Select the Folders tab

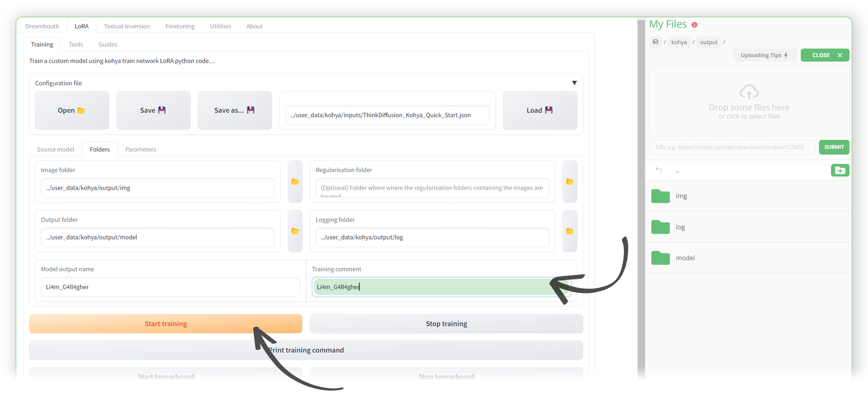click(x=100, y=149)
